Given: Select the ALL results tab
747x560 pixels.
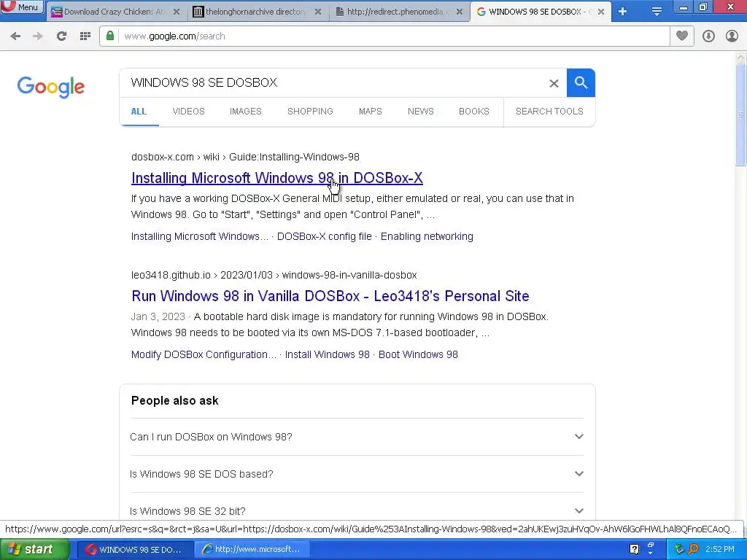Looking at the screenshot, I should coord(139,112).
